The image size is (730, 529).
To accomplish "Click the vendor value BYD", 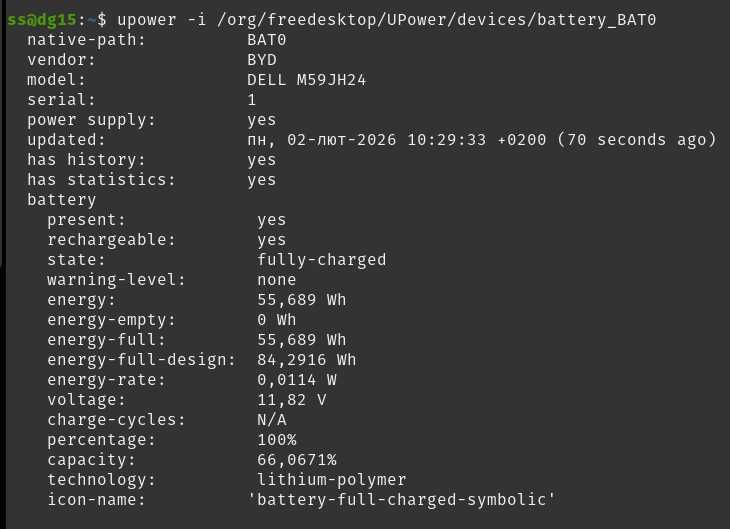I will click(x=262, y=60).
